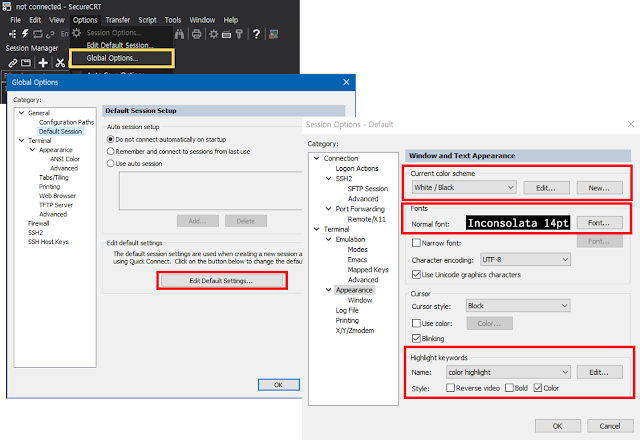This screenshot has height=440, width=640.
Task: Collapse the SSH2 node in Session Options
Action: click(328, 178)
